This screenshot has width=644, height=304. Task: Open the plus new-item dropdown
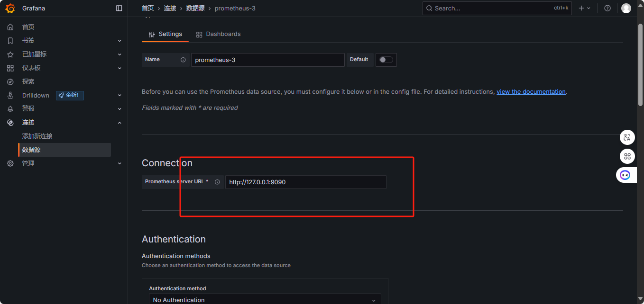[x=585, y=8]
